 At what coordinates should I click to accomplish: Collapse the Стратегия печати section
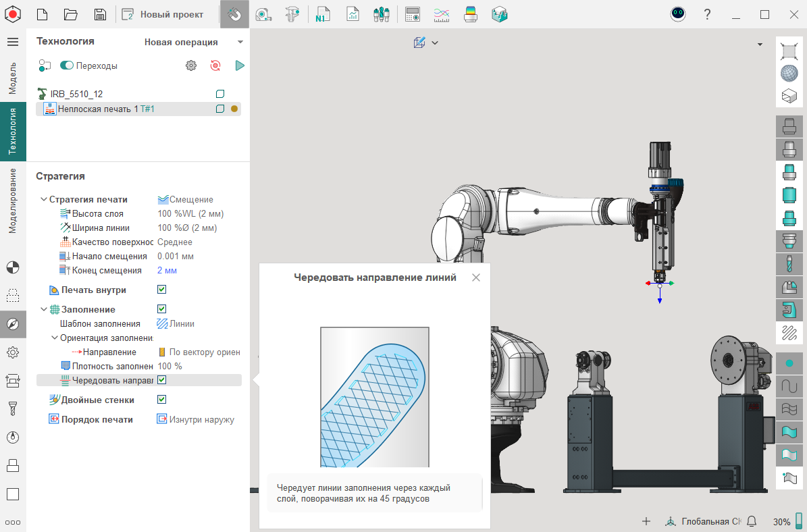[44, 200]
